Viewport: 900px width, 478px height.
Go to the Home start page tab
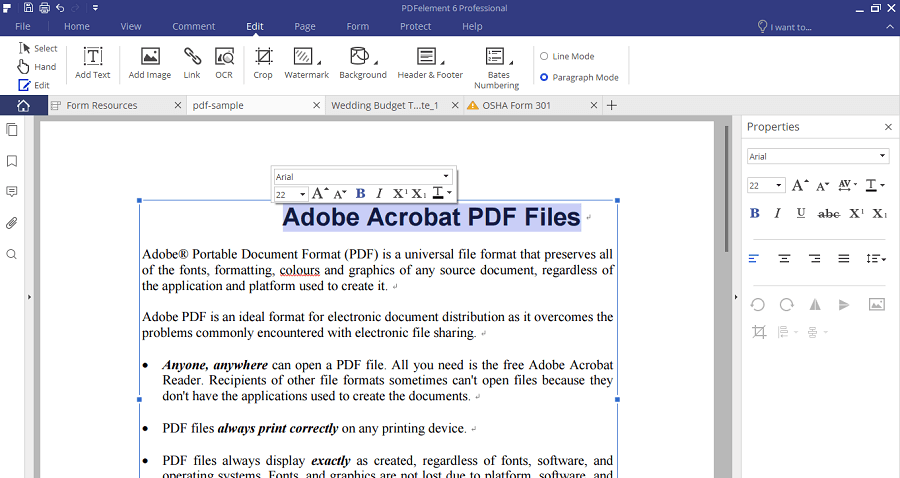[x=24, y=106]
